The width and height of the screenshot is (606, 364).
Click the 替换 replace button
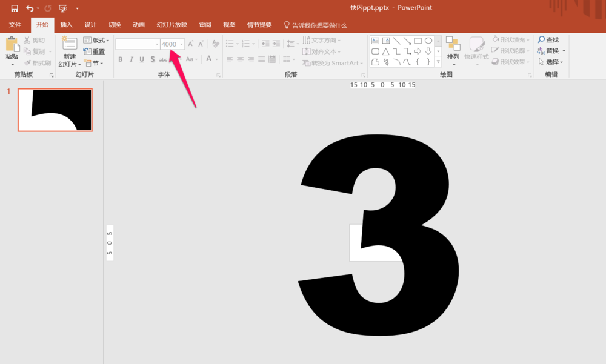[548, 51]
